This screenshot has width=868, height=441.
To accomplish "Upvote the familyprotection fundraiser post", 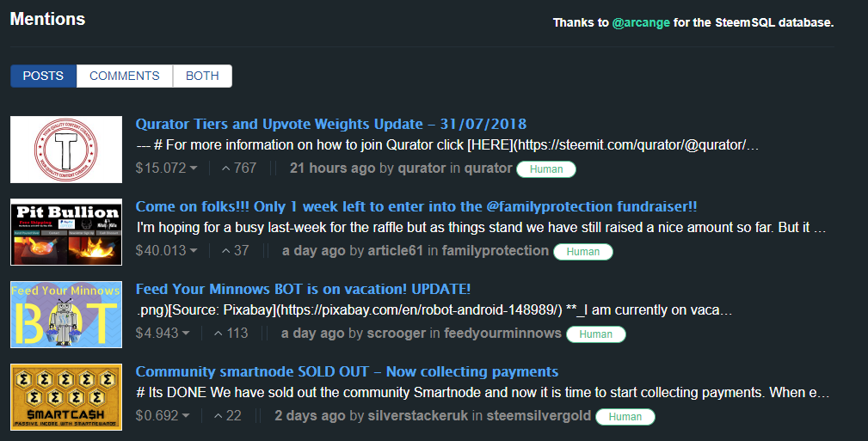I will click(x=226, y=251).
